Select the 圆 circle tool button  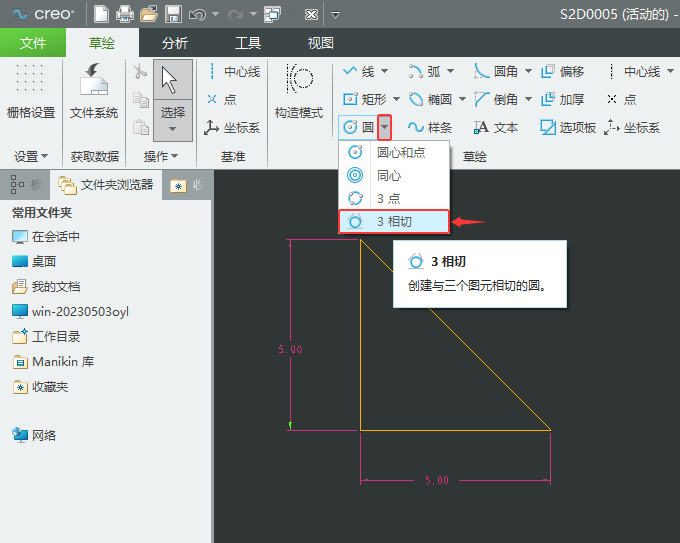358,128
